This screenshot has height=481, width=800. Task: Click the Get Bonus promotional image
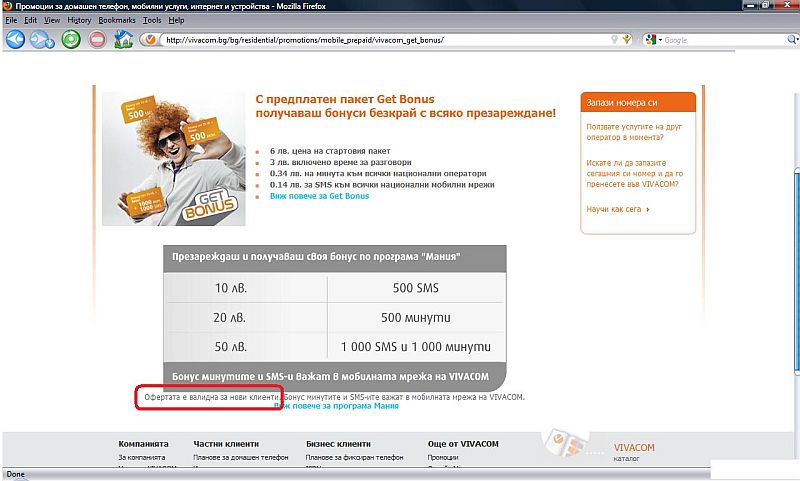click(174, 157)
